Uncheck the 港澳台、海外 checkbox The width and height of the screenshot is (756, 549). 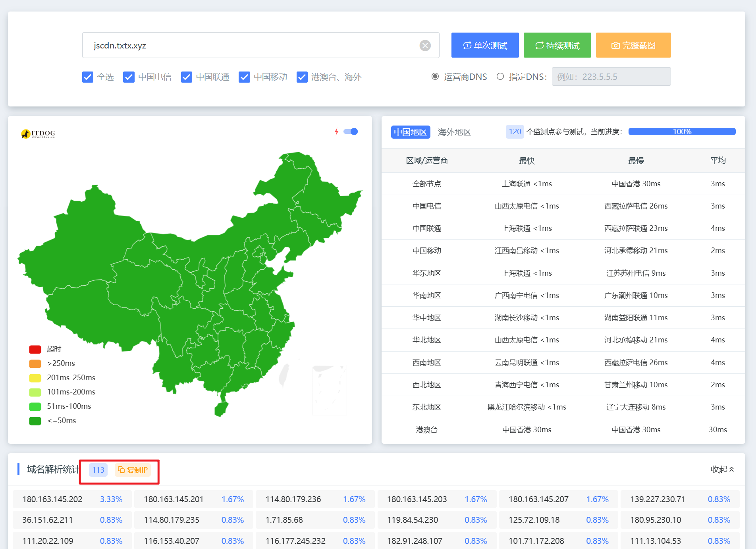(x=302, y=77)
